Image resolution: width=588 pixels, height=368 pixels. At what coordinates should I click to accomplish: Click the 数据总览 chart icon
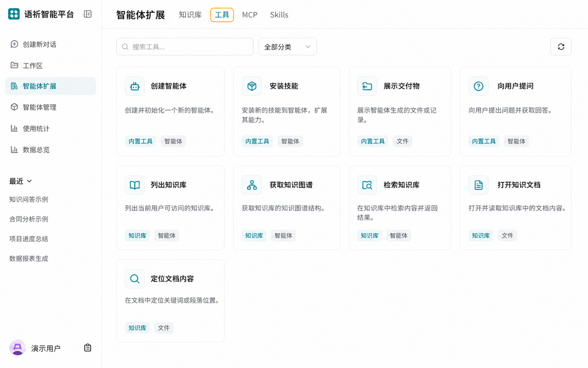14,149
